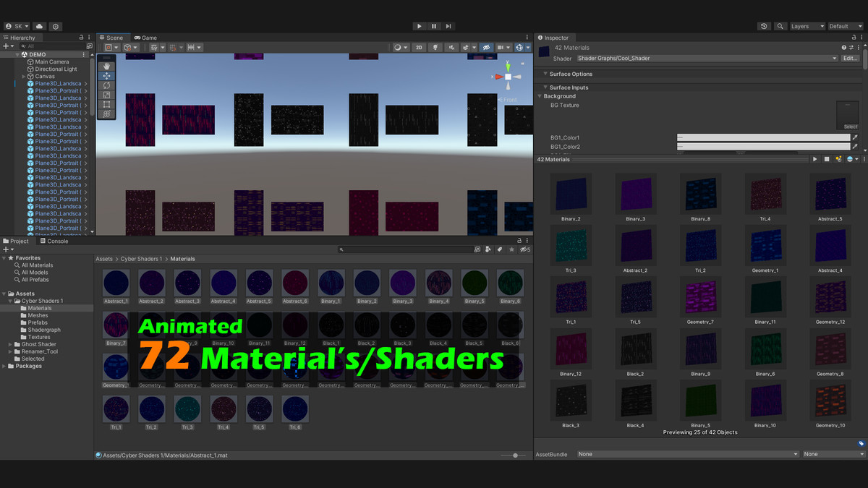The image size is (868, 488).
Task: Select the Hierarchy tab
Action: click(20, 38)
